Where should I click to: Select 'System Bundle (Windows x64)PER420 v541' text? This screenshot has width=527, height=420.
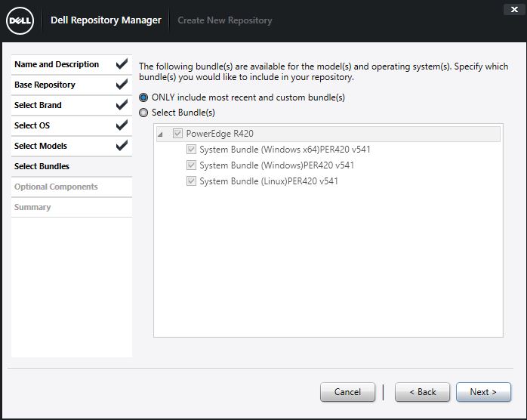click(x=285, y=150)
